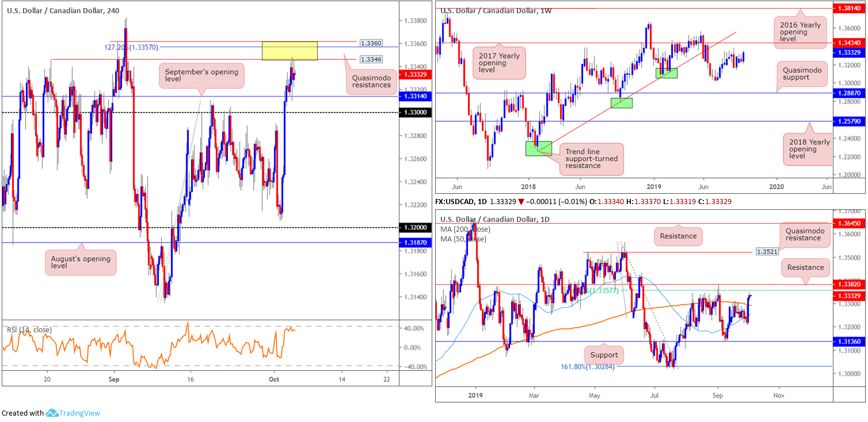
Task: Click the 1.3521 price tag on the daily chart
Action: pyautogui.click(x=766, y=252)
